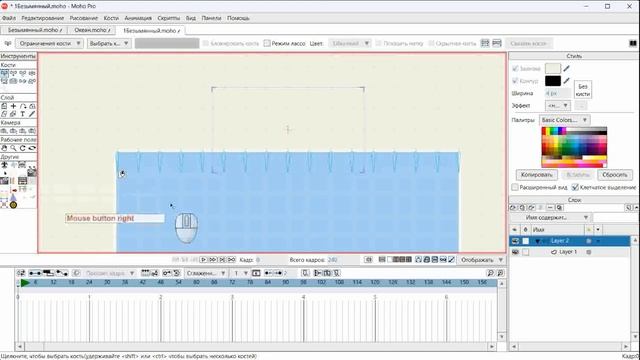Toggle the Контур stroke checkbox
Viewport: 640px width, 360px height.
pyautogui.click(x=515, y=81)
